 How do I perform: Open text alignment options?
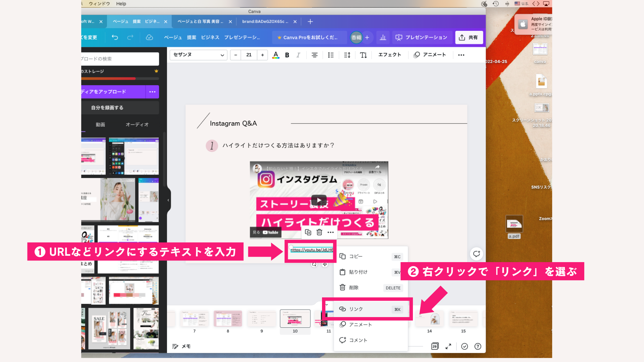tap(315, 55)
